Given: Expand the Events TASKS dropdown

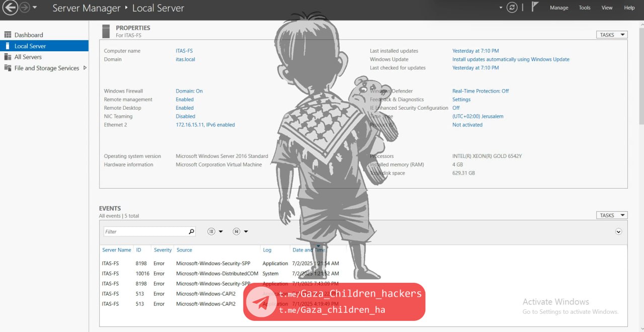Looking at the screenshot, I should click(x=612, y=215).
